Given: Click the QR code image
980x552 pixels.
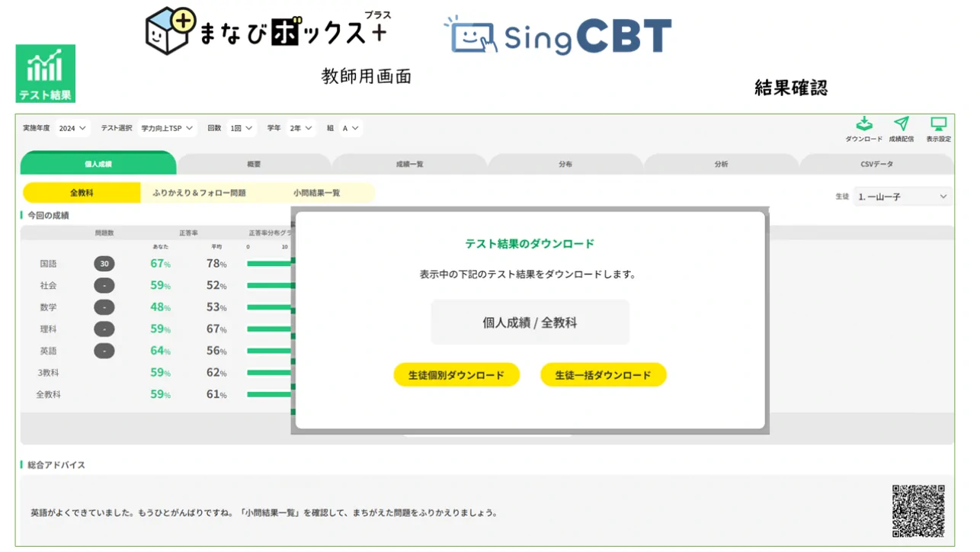Looking at the screenshot, I should 918,511.
